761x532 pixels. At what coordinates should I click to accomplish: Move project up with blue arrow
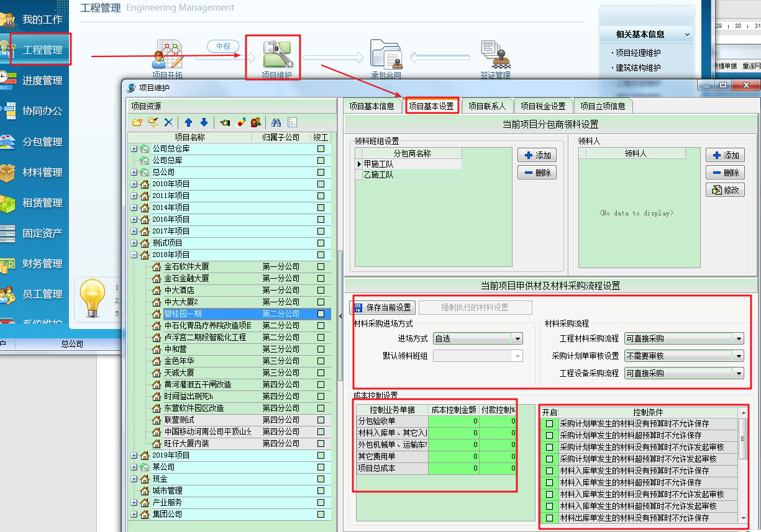[x=188, y=122]
